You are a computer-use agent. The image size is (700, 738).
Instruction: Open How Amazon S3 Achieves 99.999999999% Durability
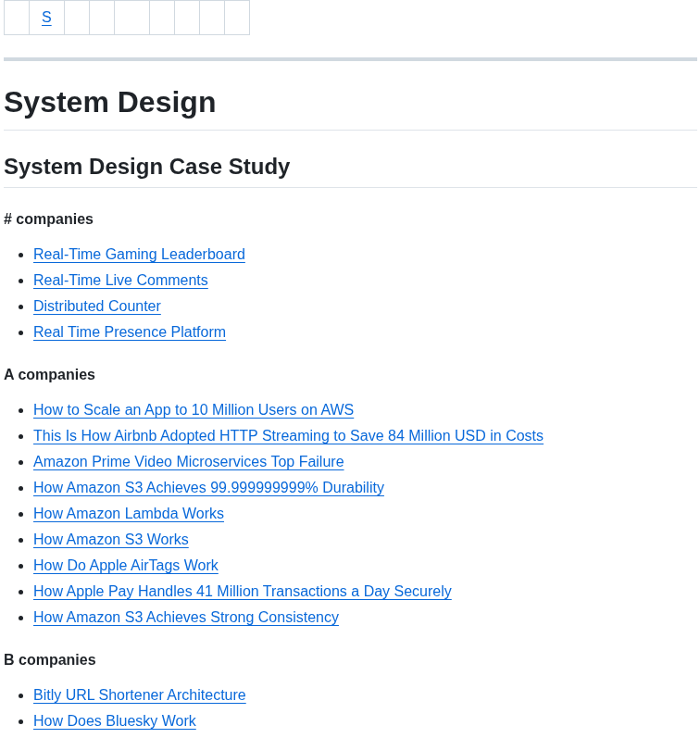pos(208,487)
